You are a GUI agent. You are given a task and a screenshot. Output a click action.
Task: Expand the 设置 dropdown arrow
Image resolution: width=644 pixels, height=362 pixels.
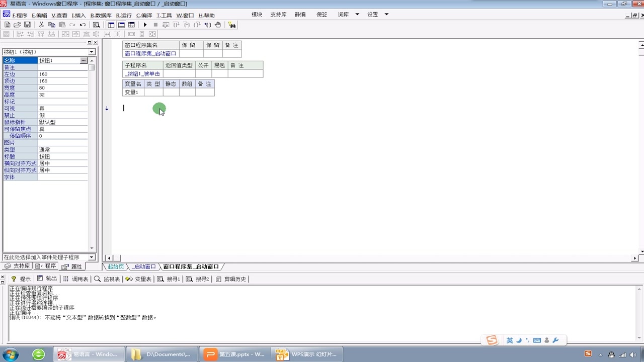(386, 15)
